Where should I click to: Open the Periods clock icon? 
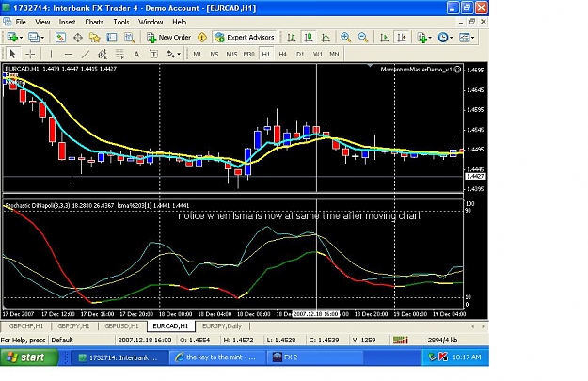[x=443, y=37]
